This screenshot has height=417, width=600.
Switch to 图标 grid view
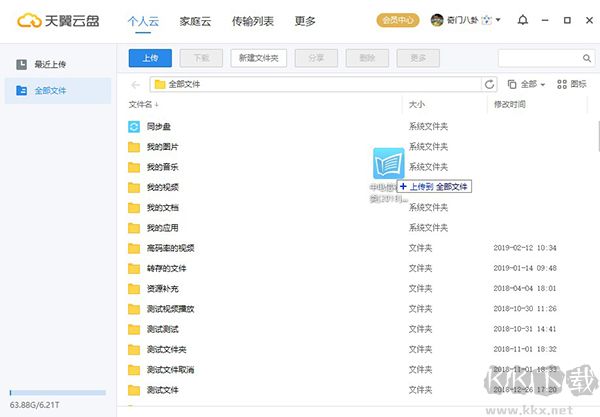(x=572, y=84)
